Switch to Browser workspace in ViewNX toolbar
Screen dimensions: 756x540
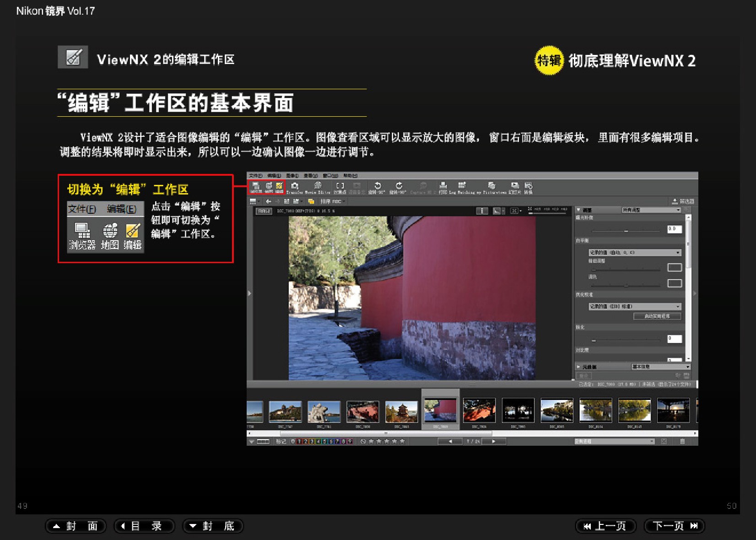pos(256,187)
